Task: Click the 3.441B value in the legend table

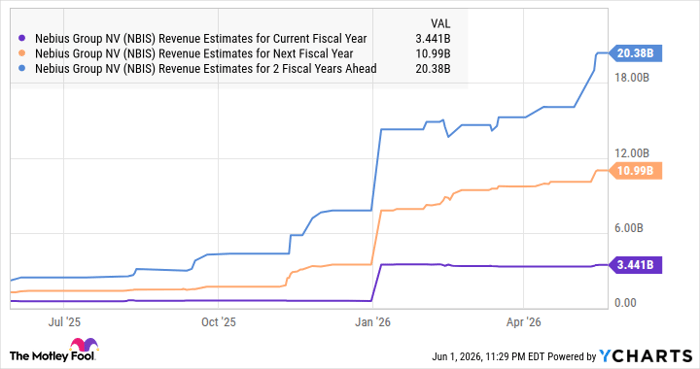Action: pyautogui.click(x=433, y=39)
